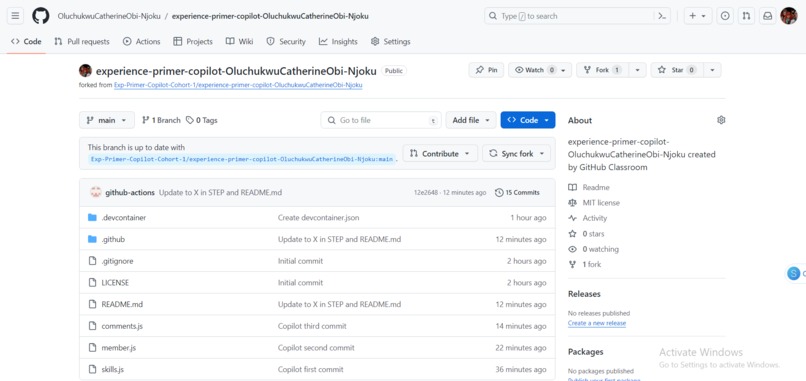Open the hamburger navigation menu
The image size is (806, 381).
click(15, 16)
